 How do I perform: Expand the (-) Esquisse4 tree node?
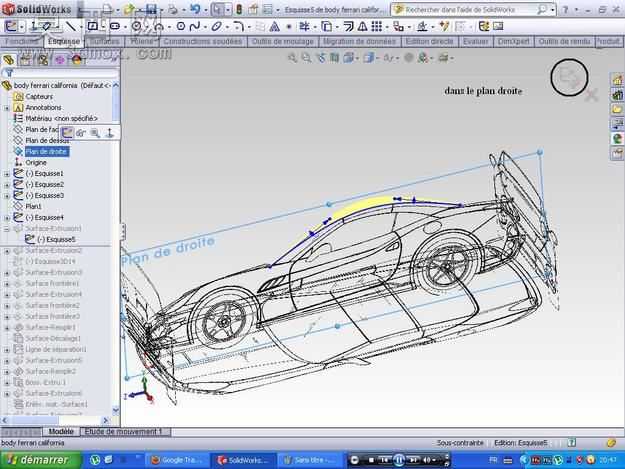tap(7, 218)
